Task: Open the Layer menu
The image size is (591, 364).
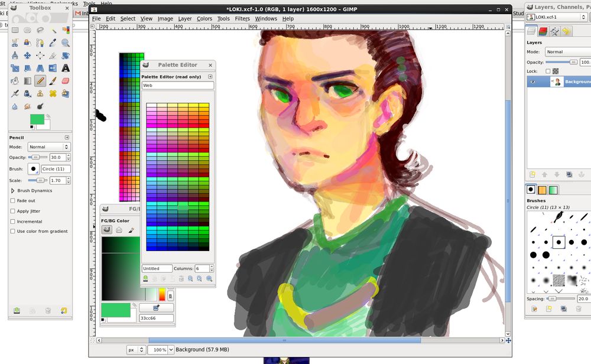Action: (x=184, y=18)
